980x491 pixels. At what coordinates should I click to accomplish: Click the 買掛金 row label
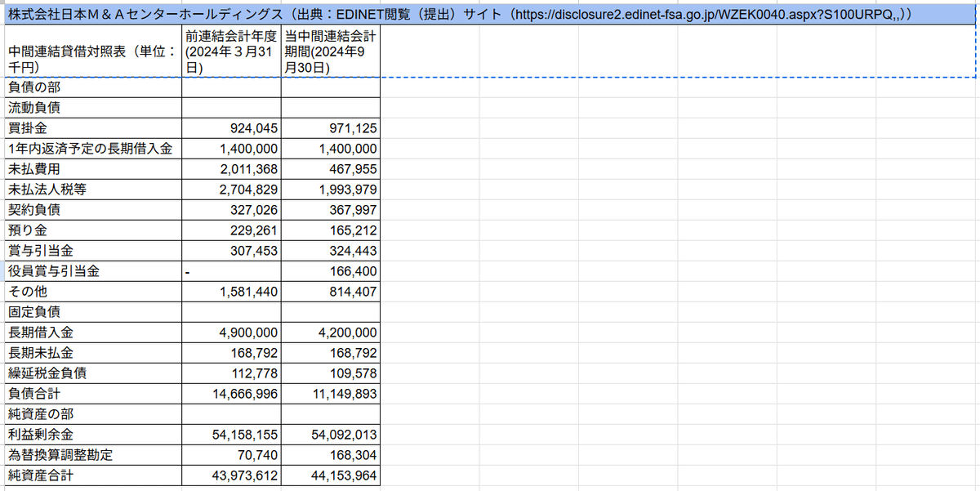(x=92, y=128)
